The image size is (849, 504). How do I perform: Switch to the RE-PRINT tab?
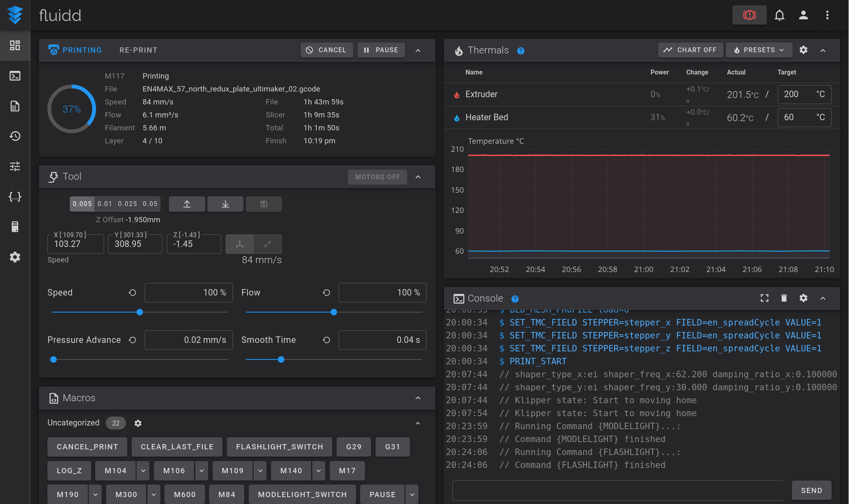click(138, 50)
